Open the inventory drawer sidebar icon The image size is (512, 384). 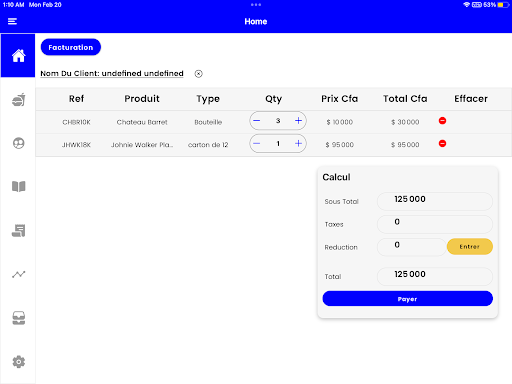click(x=19, y=318)
